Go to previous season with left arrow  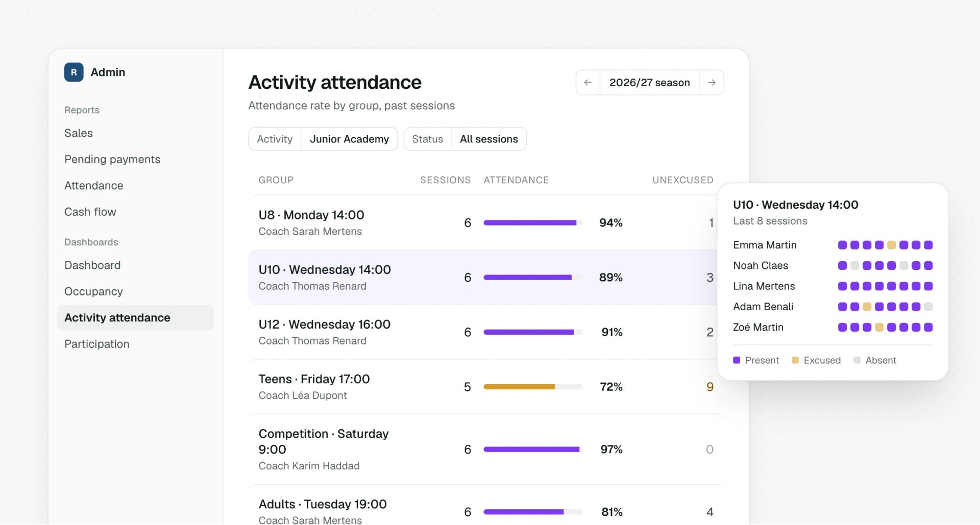pyautogui.click(x=588, y=83)
